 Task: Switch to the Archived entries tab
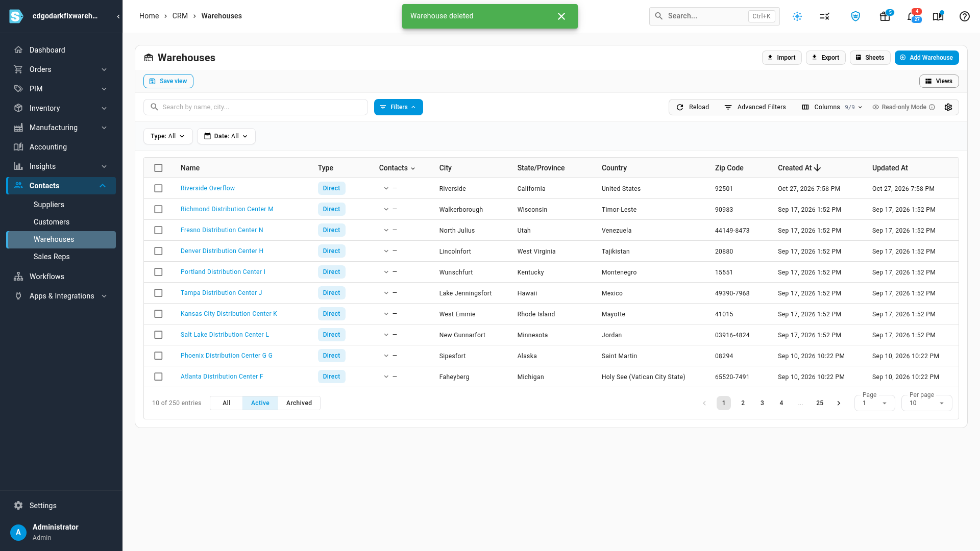click(299, 403)
